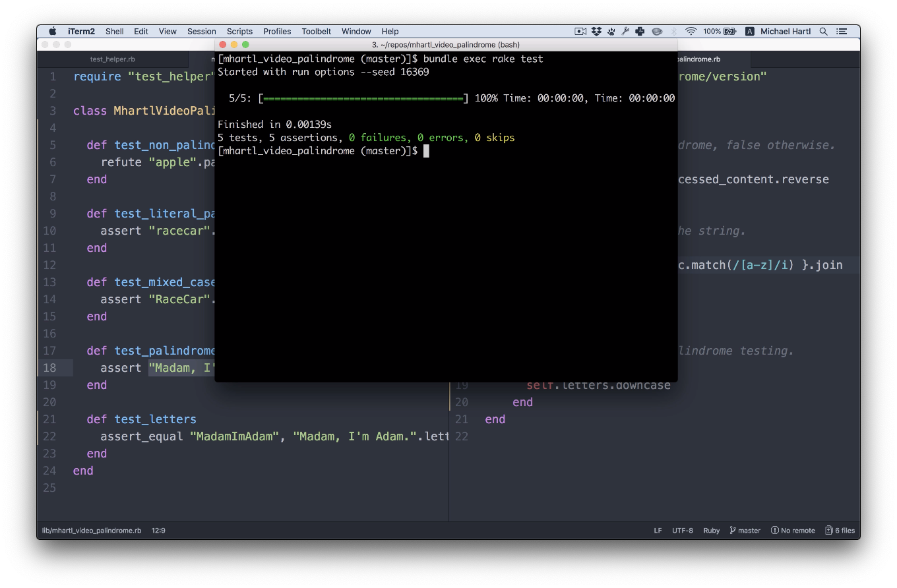Open the UTF-8 encoding selector
The image size is (897, 588).
(x=682, y=530)
